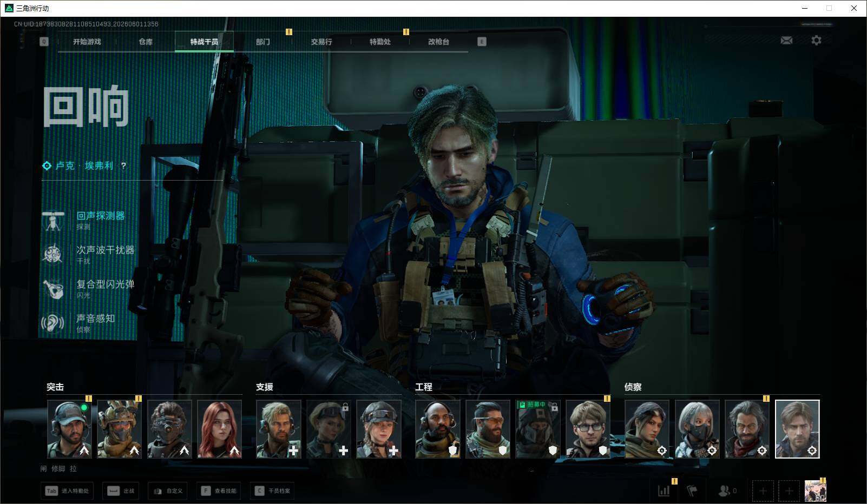Select the first 突击 operator with green dot
867x504 pixels.
pyautogui.click(x=69, y=429)
